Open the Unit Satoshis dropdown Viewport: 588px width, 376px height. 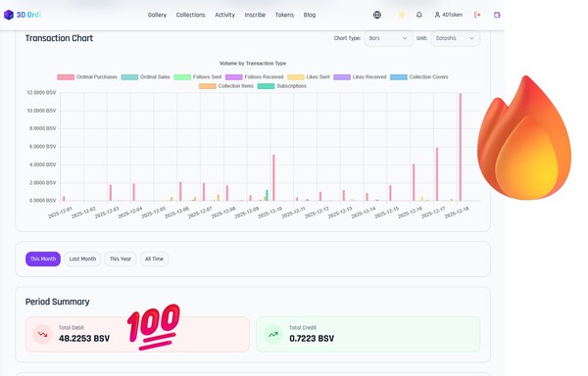[x=456, y=38]
